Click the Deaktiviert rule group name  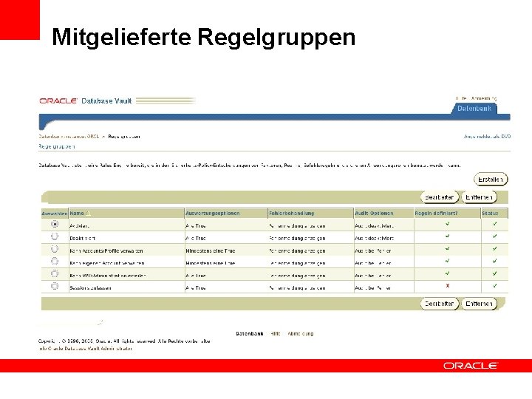pyautogui.click(x=84, y=239)
